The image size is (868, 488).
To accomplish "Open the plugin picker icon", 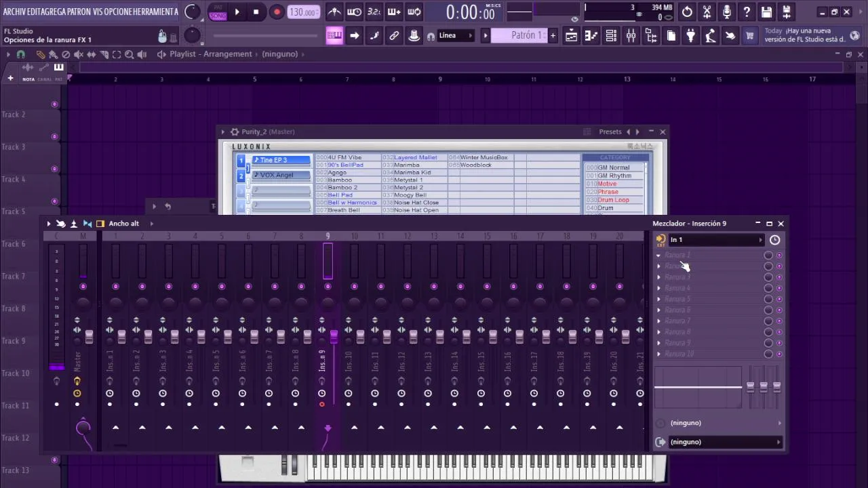I will tap(690, 36).
